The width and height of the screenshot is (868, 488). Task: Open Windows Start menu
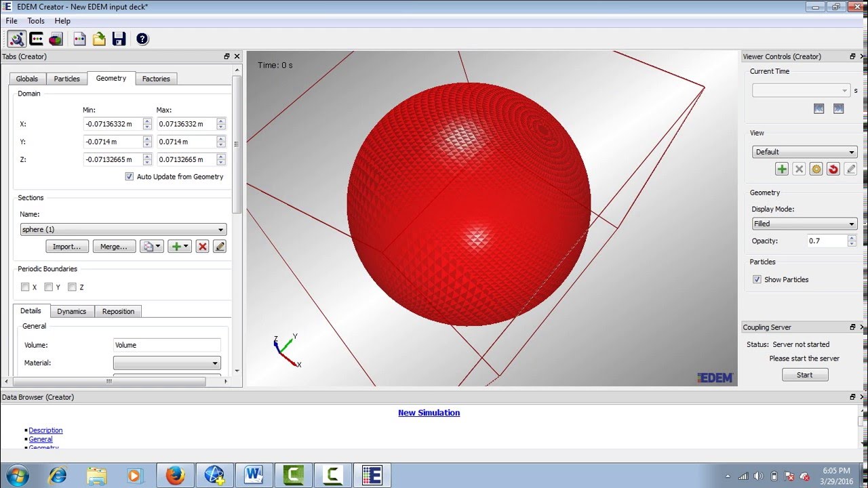coord(18,475)
